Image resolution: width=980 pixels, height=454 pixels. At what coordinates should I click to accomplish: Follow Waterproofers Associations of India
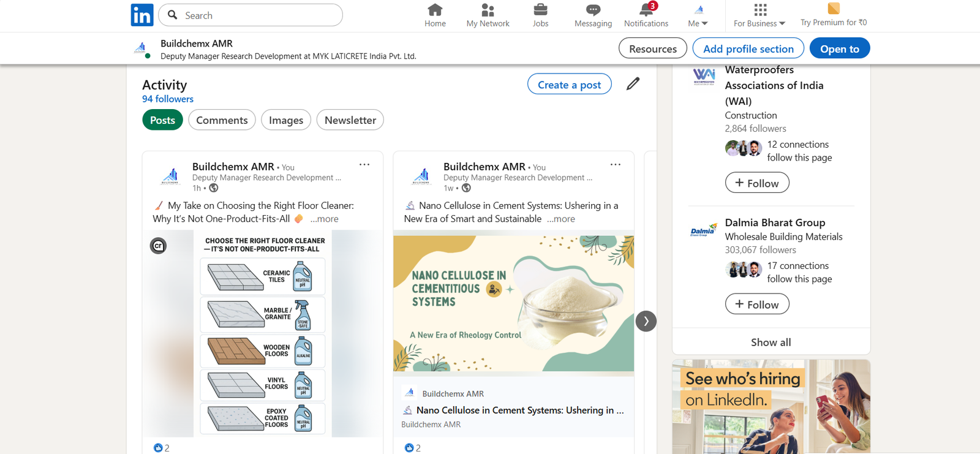pos(757,183)
